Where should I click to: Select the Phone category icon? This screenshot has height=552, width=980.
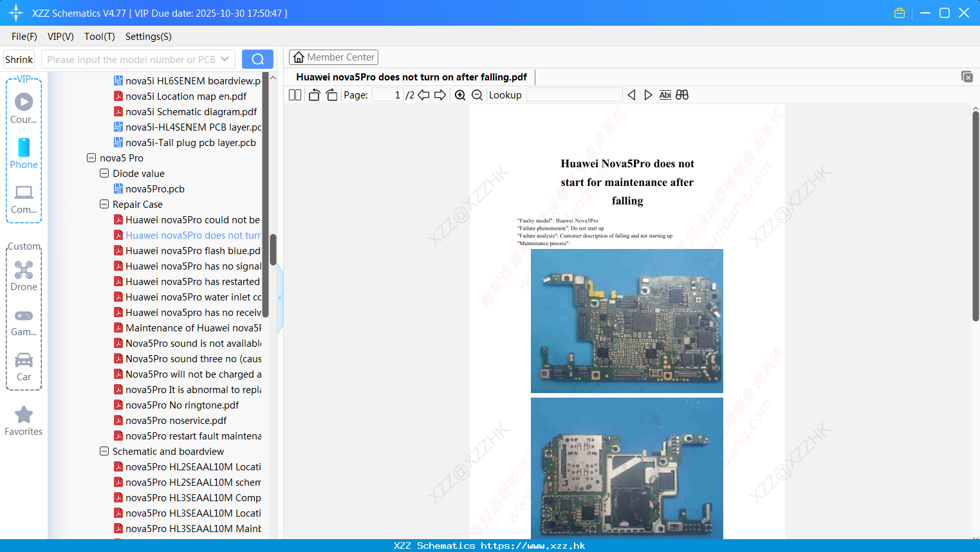click(24, 154)
